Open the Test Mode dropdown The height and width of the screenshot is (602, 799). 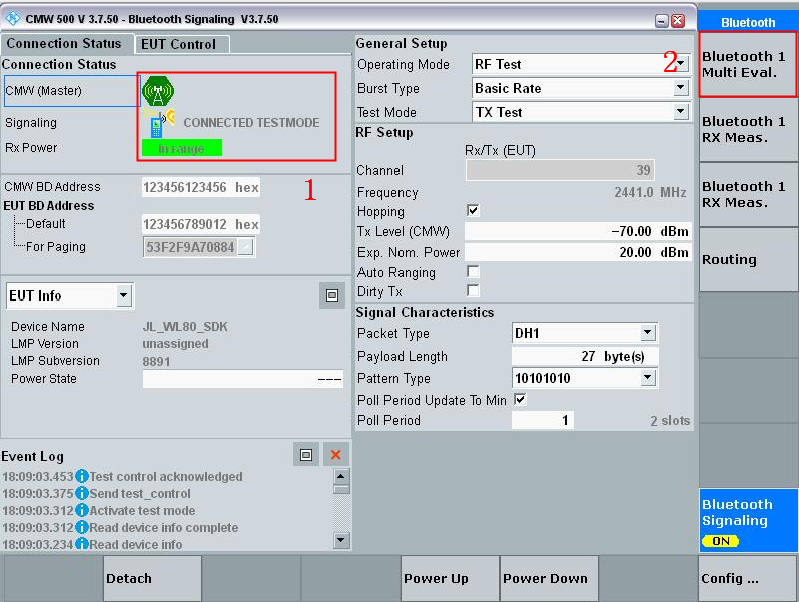[681, 111]
